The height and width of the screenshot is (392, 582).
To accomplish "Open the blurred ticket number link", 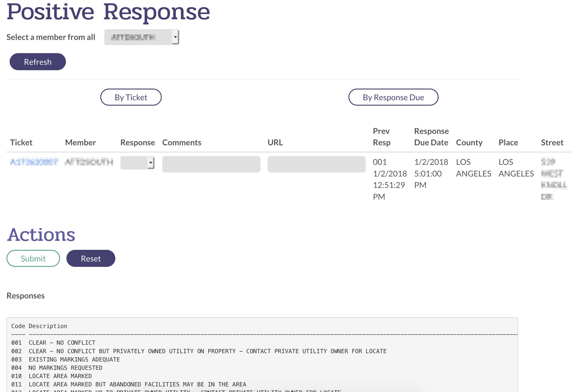I will 34,162.
